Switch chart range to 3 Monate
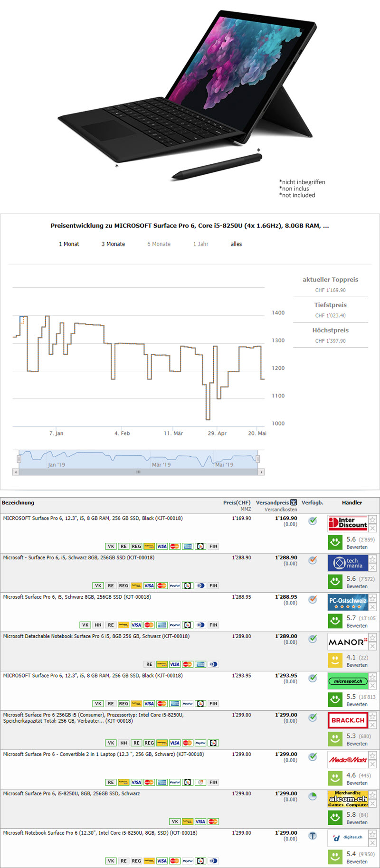380x868 pixels. 113,244
